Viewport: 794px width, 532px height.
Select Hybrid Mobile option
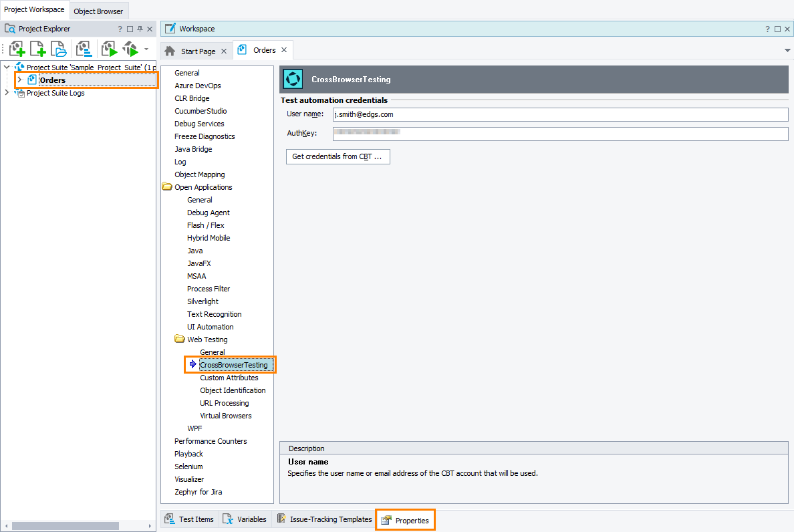click(x=209, y=238)
